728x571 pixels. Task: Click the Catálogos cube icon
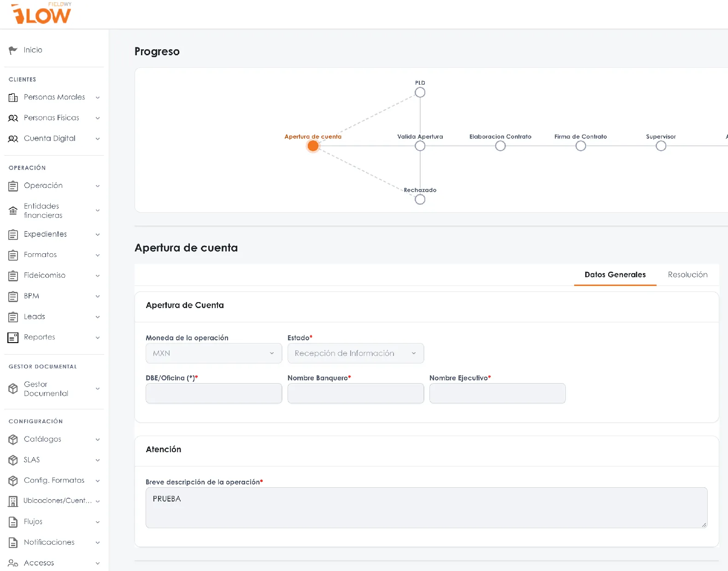pos(13,440)
